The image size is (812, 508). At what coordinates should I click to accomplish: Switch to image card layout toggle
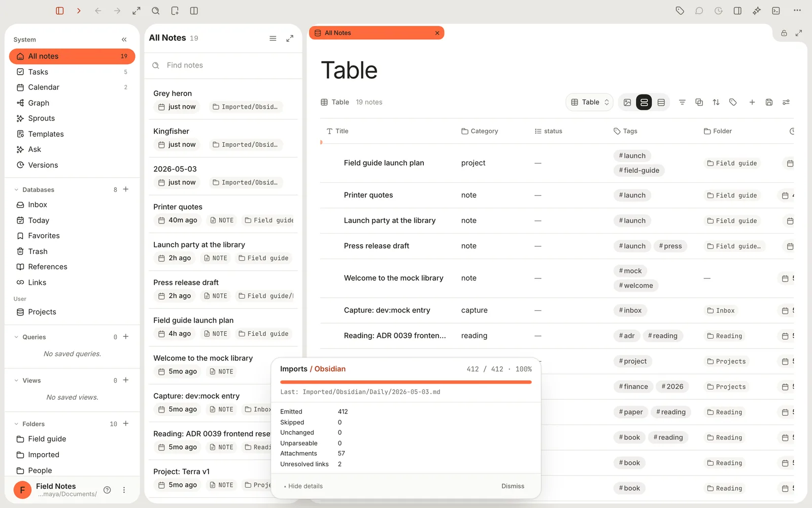[x=627, y=102]
